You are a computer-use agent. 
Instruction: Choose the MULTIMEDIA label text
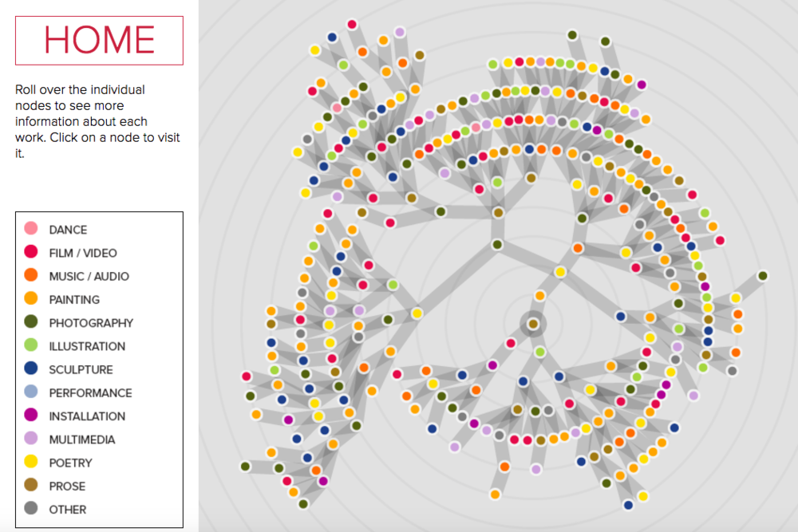(82, 440)
